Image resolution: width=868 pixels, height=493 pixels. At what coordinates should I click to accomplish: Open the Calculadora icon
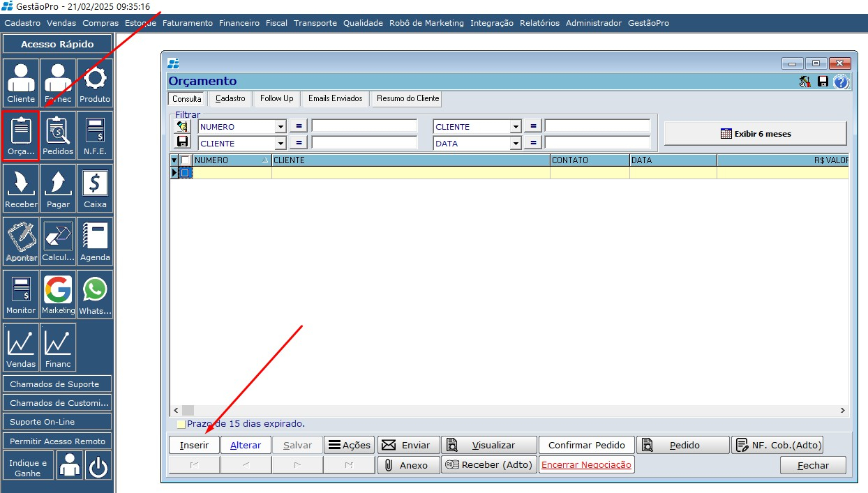click(58, 241)
